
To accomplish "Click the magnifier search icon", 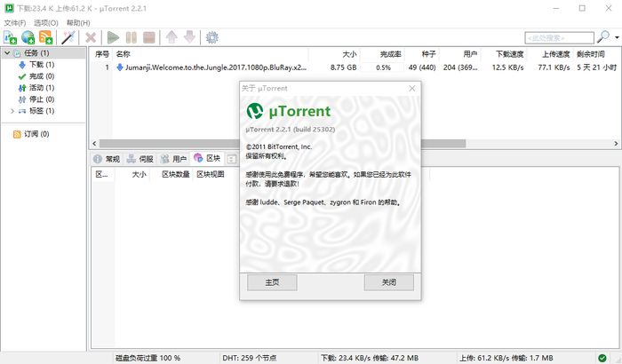I will 603,37.
